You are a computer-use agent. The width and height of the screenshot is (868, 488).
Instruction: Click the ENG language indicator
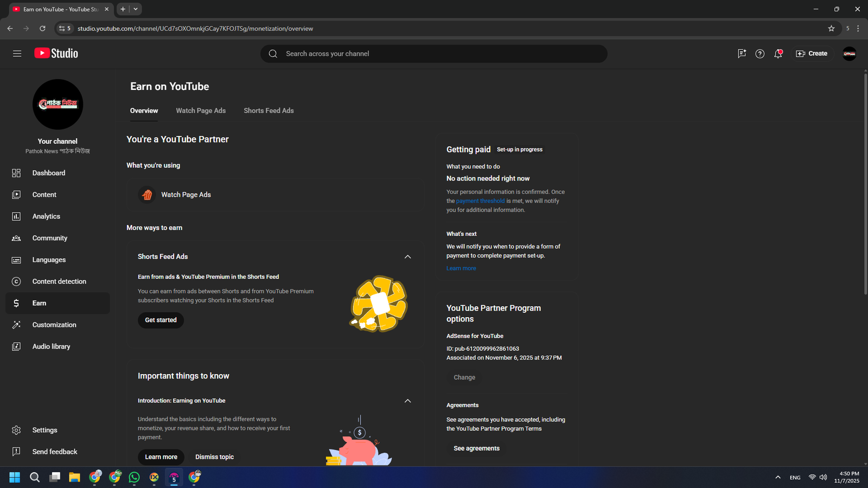pos(795,478)
